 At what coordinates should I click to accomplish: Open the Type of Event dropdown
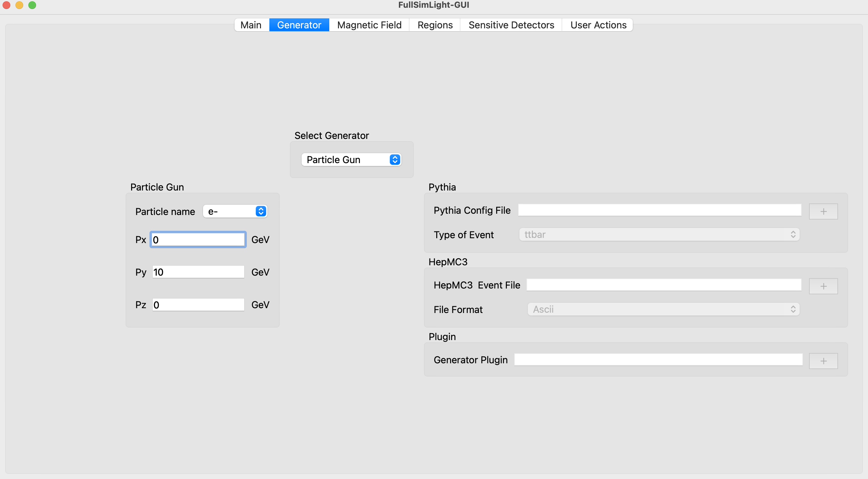pos(659,235)
